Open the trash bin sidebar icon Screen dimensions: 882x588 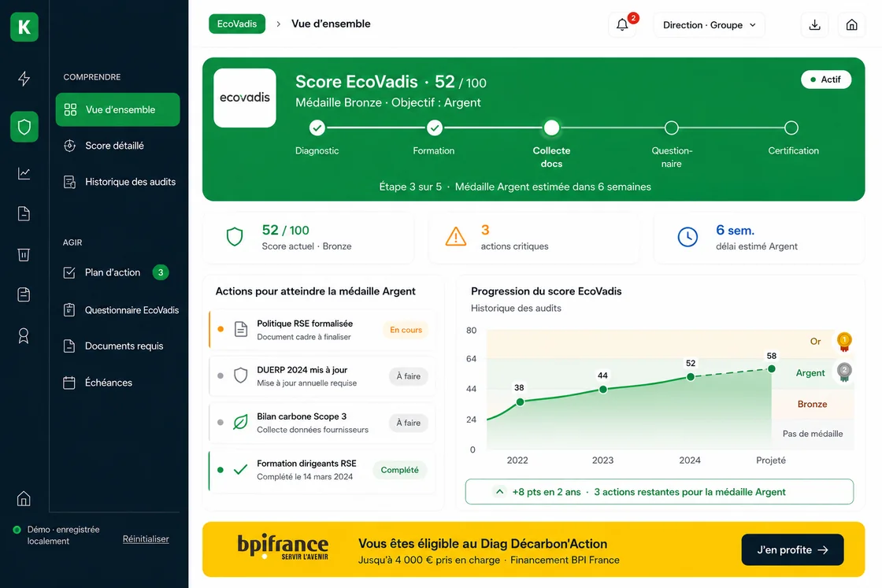tap(24, 255)
